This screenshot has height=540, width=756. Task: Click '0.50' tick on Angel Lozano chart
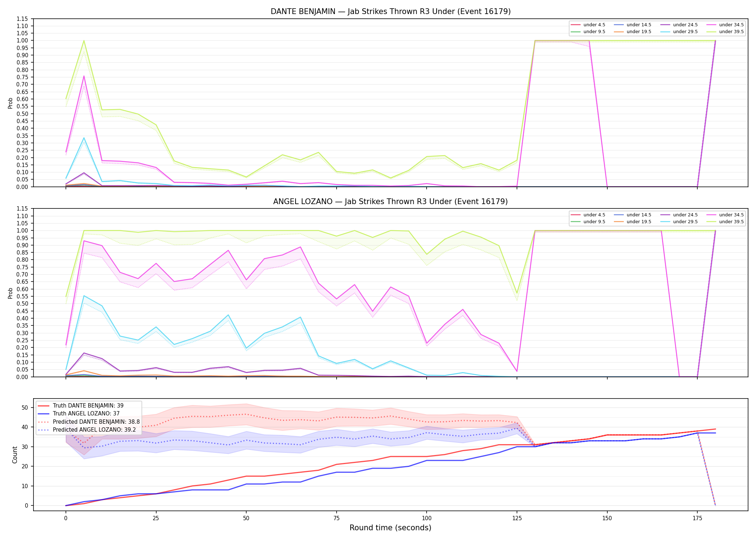(x=22, y=304)
